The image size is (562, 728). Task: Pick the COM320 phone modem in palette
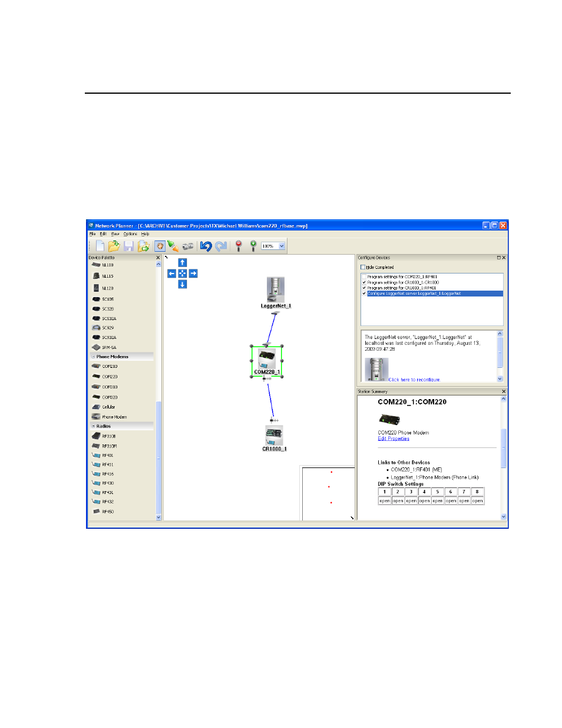104,397
